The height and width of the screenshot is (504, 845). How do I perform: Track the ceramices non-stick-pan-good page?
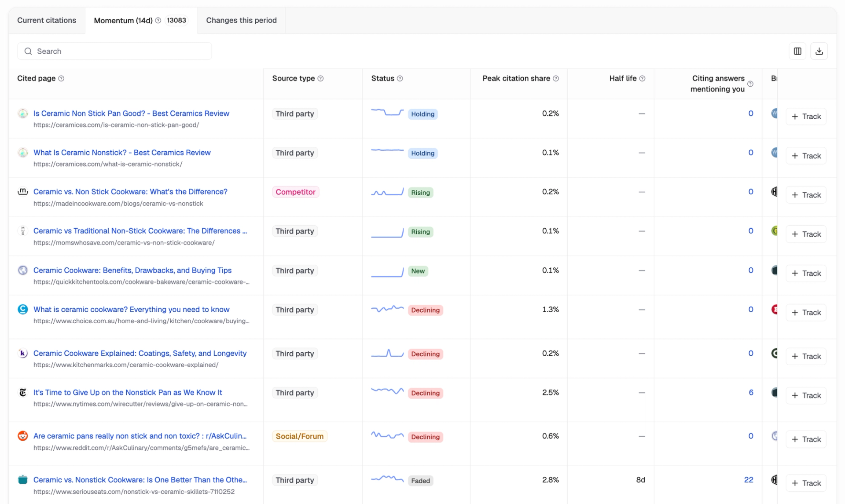(806, 117)
